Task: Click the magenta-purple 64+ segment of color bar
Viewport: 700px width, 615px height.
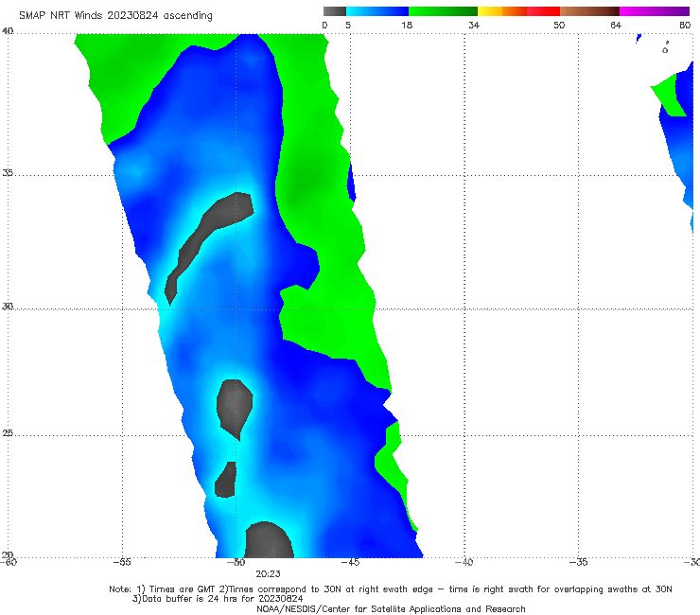Action: pyautogui.click(x=655, y=11)
